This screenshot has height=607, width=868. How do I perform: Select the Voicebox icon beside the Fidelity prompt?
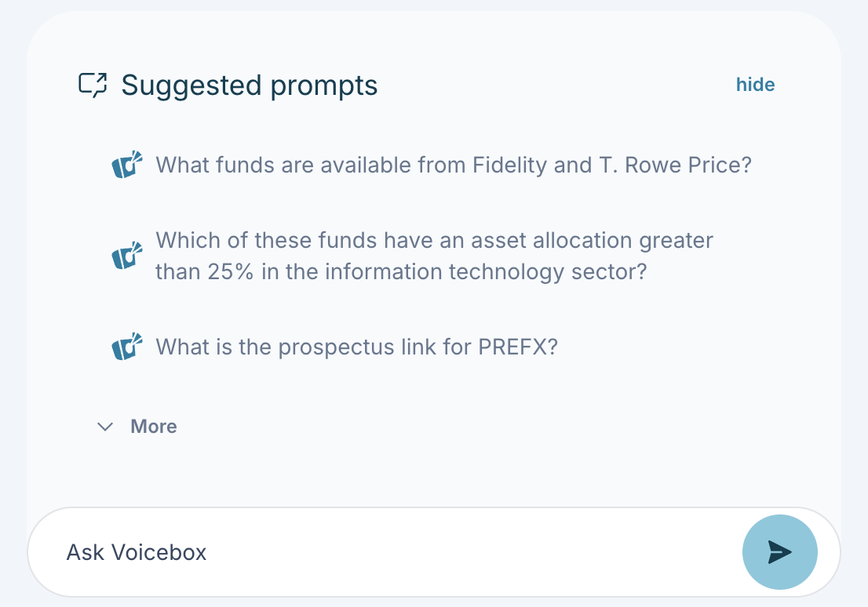pos(126,165)
